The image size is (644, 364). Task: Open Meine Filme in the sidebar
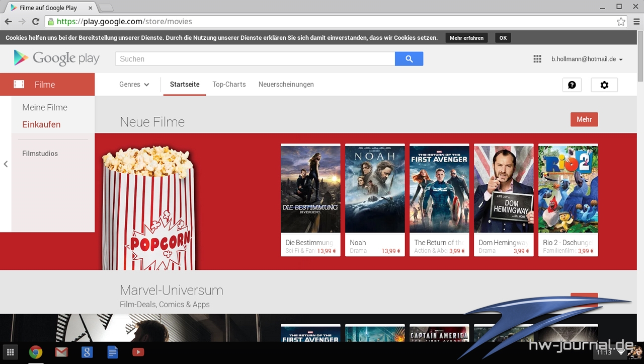[x=45, y=107]
